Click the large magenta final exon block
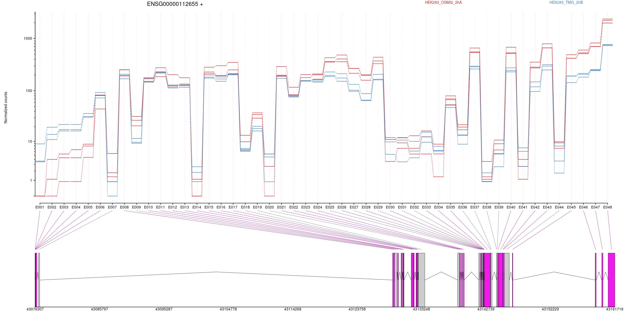The width and height of the screenshot is (644, 322). 611,280
